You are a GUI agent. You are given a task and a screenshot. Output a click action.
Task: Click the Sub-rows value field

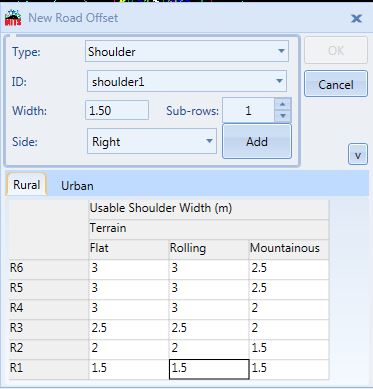pyautogui.click(x=248, y=110)
